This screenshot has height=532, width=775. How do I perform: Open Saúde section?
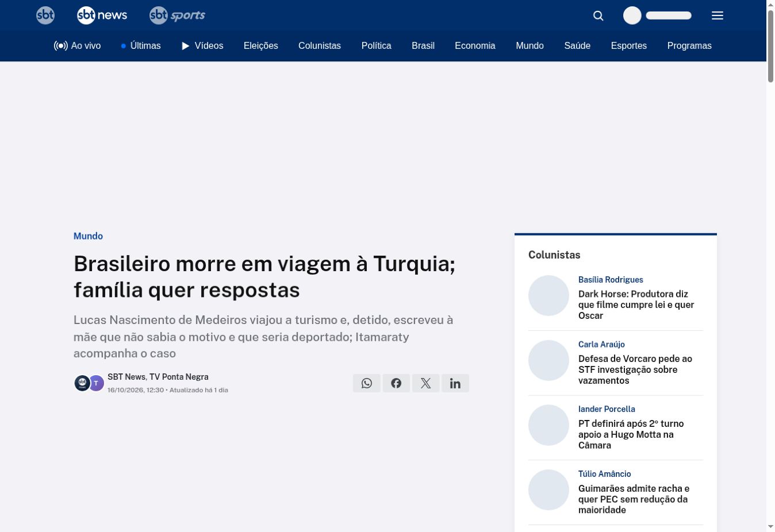click(577, 46)
